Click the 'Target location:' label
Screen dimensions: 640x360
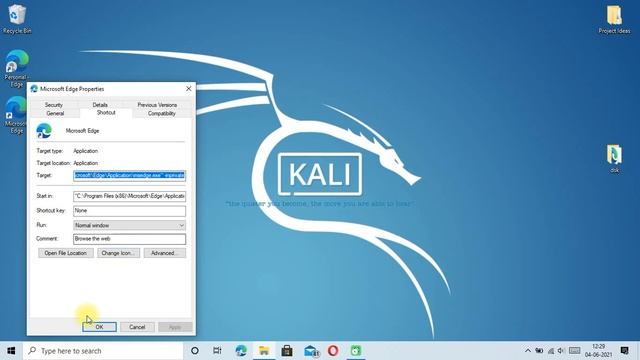click(x=53, y=163)
